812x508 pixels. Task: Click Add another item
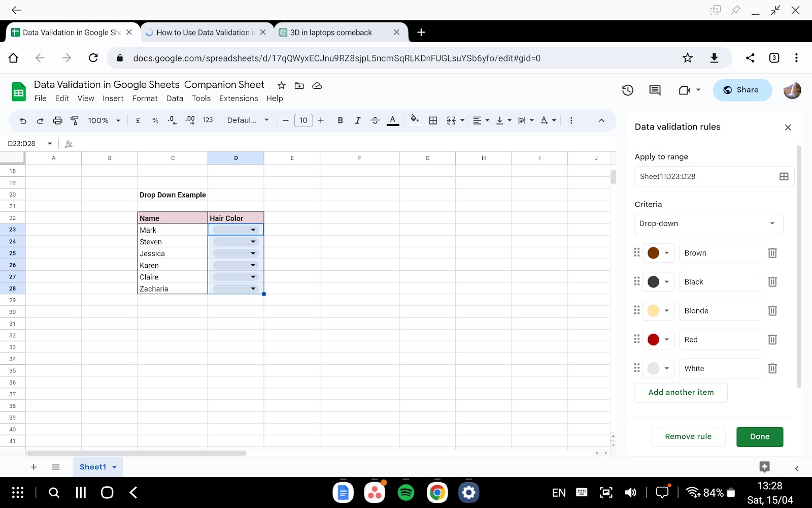pyautogui.click(x=681, y=393)
